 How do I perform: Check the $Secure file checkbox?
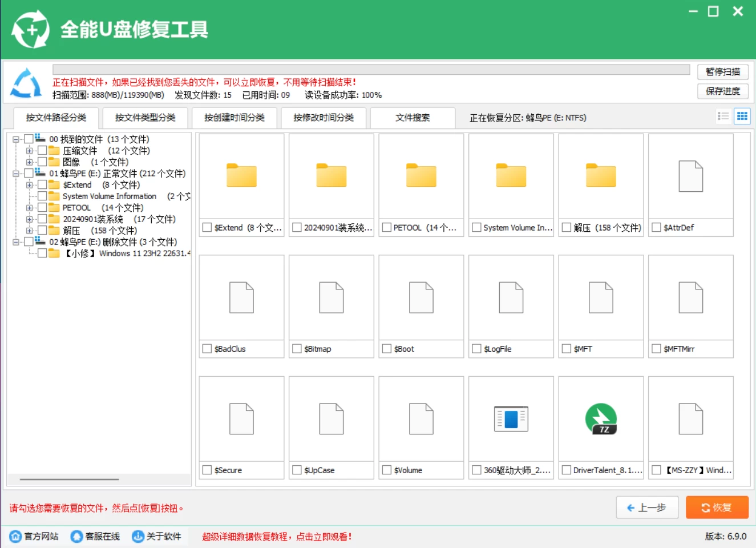(207, 470)
